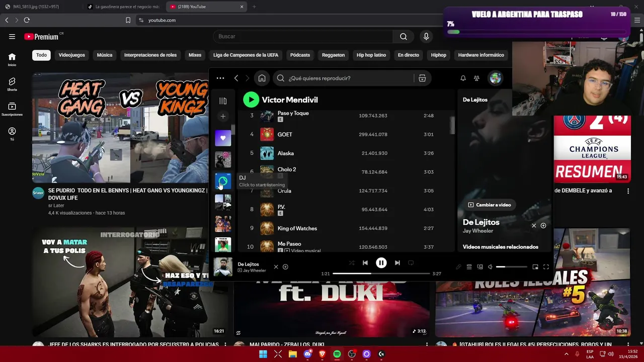Pause the current Spotify track
This screenshot has height=362, width=644.
(381, 262)
